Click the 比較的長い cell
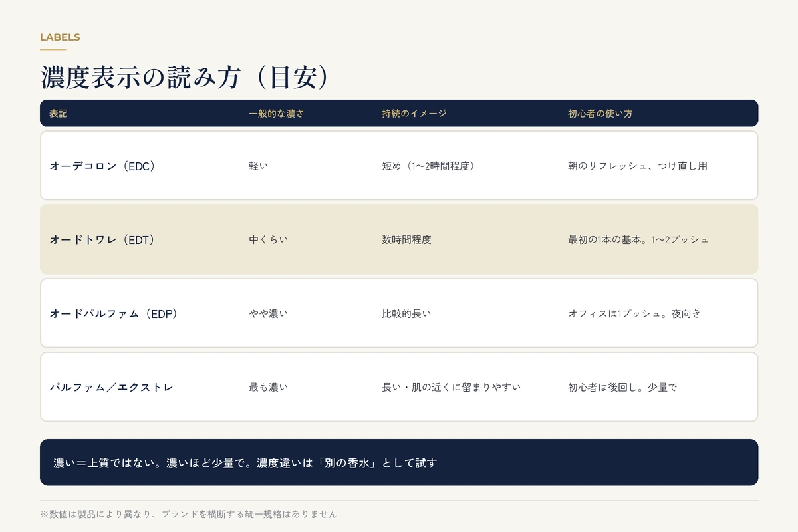 click(x=406, y=313)
